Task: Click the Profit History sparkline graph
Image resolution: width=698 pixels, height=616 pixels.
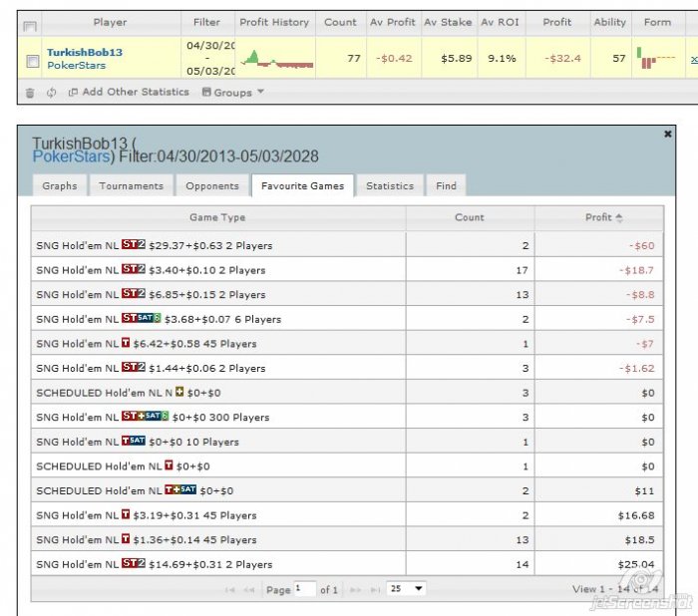Action: (x=276, y=61)
